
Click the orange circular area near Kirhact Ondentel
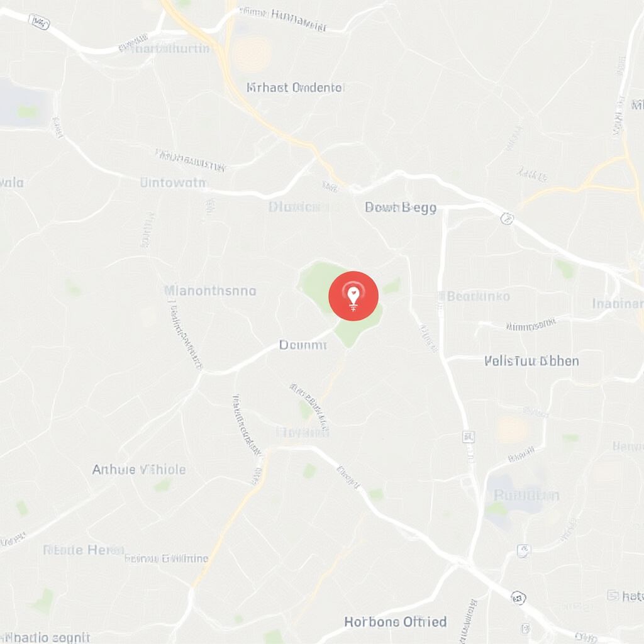(x=252, y=53)
